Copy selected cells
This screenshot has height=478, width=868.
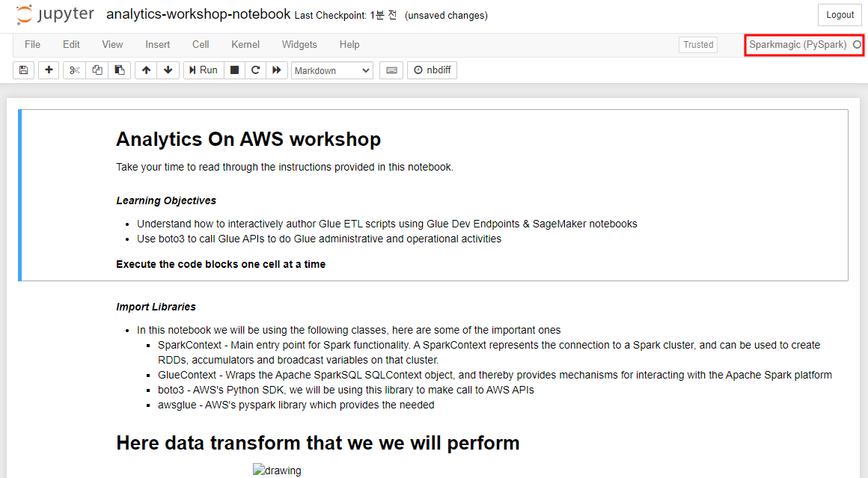[x=97, y=70]
